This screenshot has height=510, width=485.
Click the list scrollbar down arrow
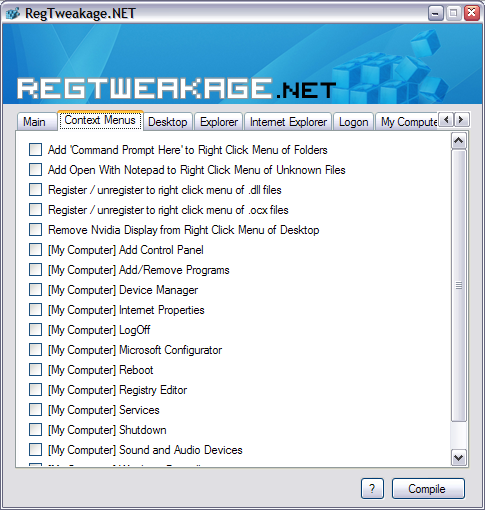(x=459, y=457)
